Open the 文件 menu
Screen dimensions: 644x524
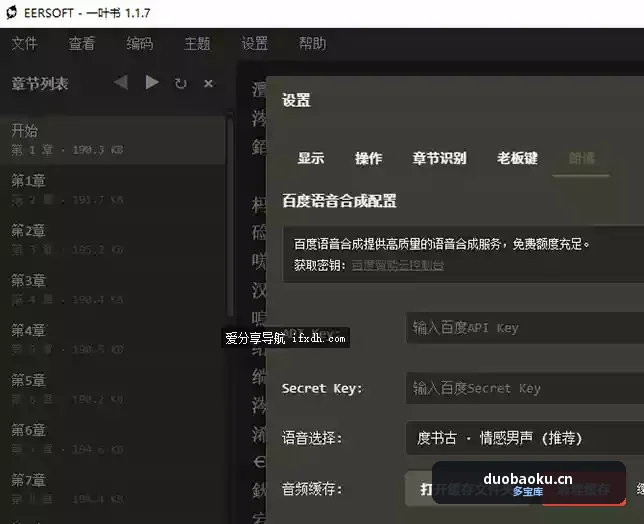[x=24, y=43]
